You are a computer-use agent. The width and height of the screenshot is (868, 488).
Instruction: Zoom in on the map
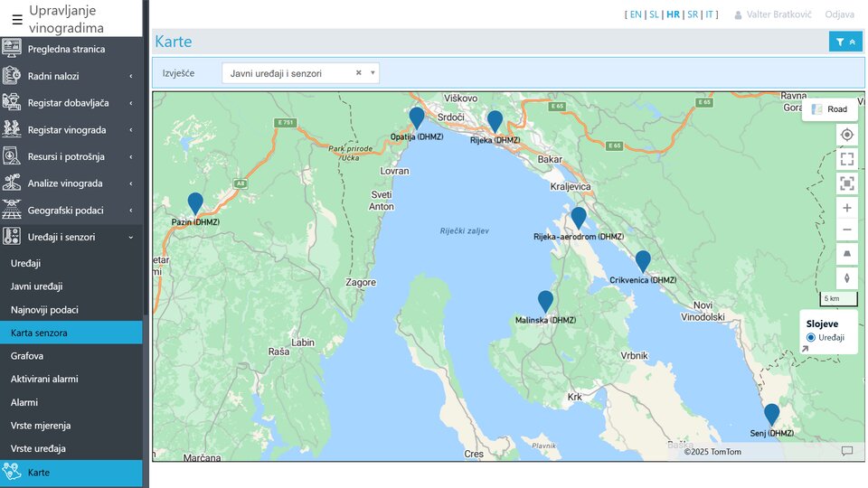pyautogui.click(x=846, y=208)
